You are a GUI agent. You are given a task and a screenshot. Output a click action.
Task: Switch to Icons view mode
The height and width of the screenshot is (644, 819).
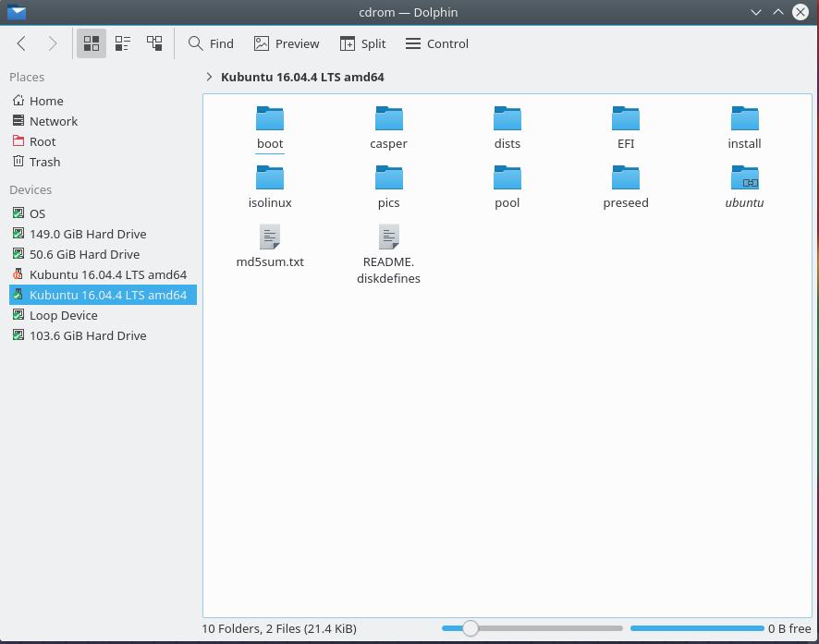[92, 43]
